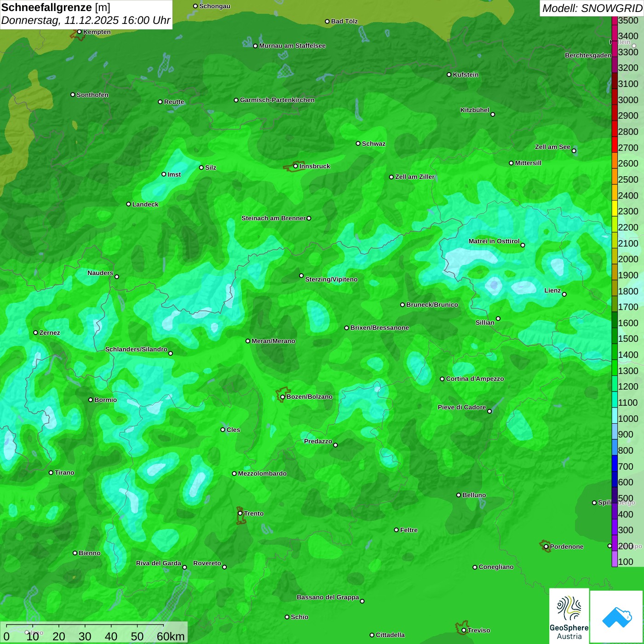Select the Meran/Merano label
Viewport: 644px width, 644px height.
[x=273, y=341]
